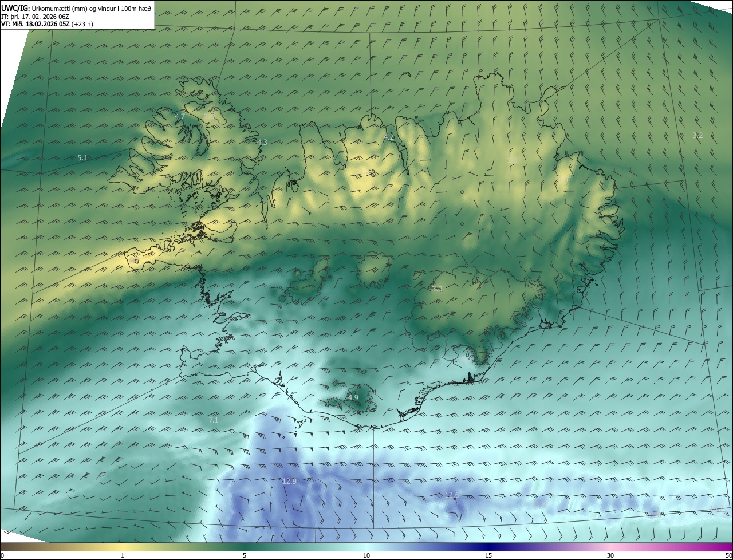Viewport: 733px width, 560px height.
Task: Select the 3.2 value label on the map
Action: [x=697, y=136]
